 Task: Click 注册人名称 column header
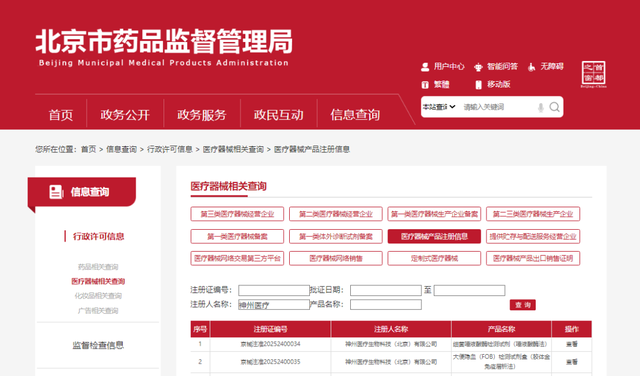(391, 329)
